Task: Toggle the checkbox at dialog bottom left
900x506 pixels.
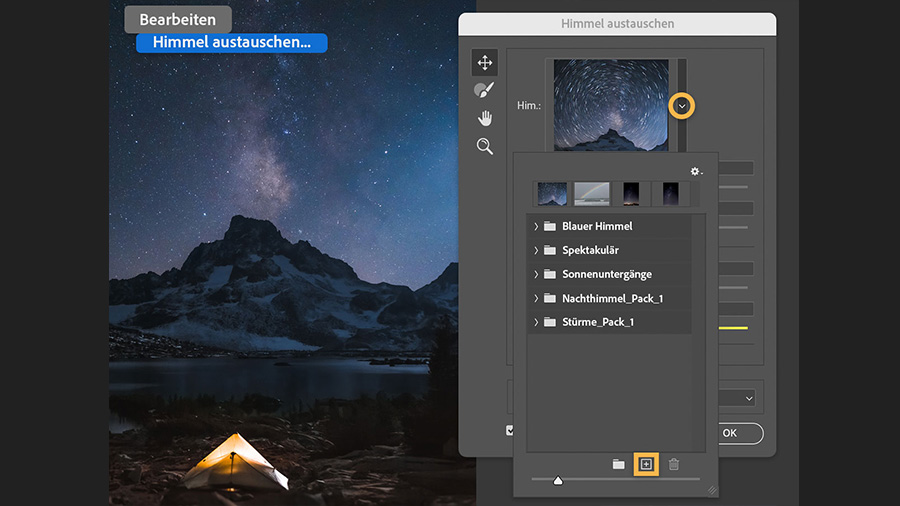Action: (510, 430)
